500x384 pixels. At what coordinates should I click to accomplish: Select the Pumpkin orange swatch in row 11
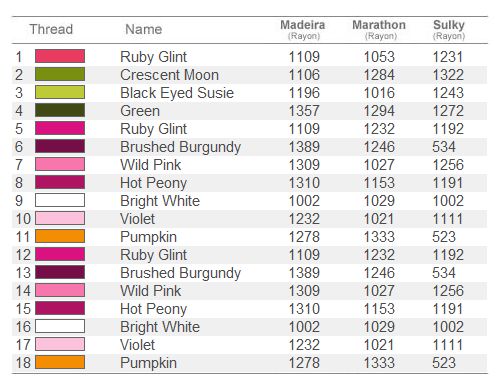[60, 236]
